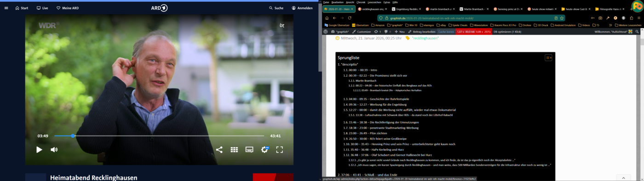Open the Bearbeiten menu

point(337,2)
